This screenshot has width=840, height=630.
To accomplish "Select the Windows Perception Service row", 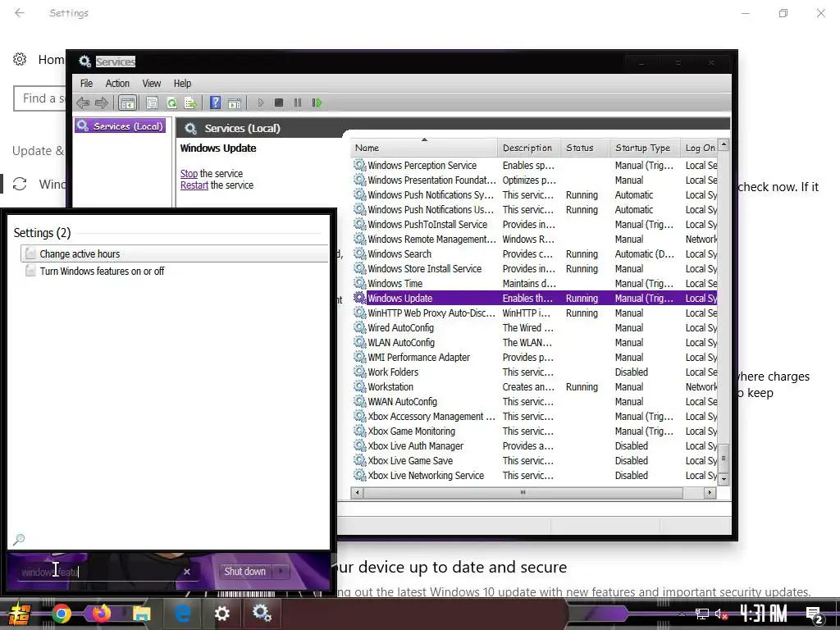I will (x=535, y=166).
